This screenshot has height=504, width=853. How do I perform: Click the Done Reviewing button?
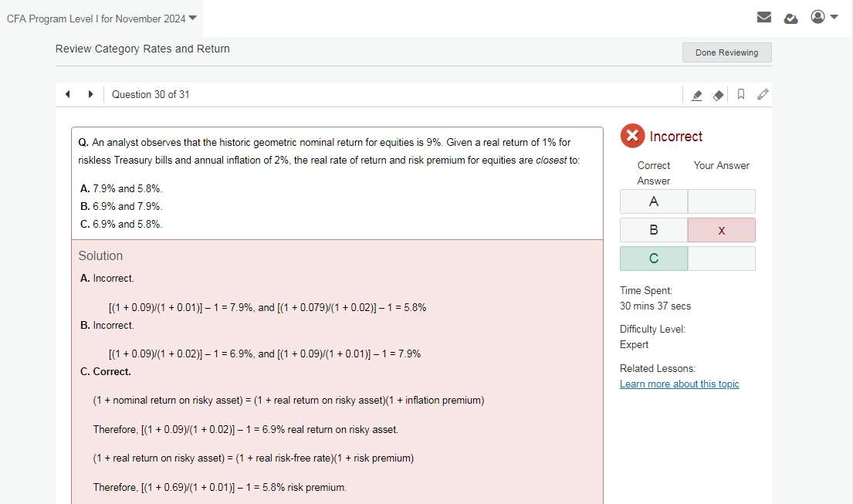click(726, 52)
